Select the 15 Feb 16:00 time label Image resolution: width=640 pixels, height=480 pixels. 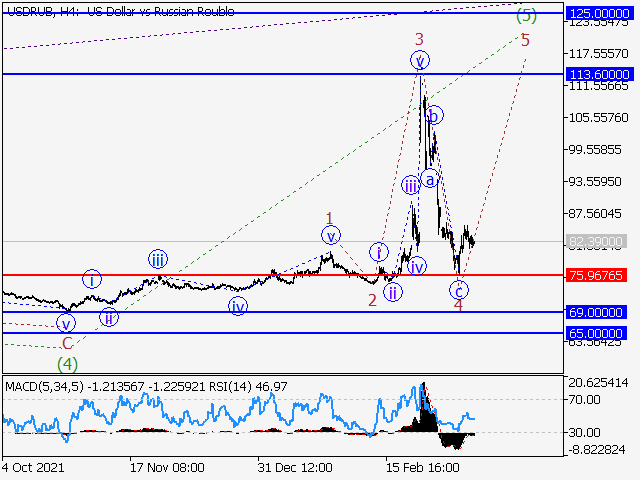coord(422,467)
